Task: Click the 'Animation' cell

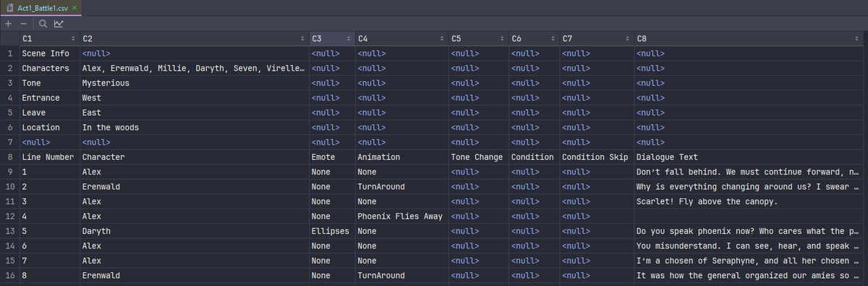Action: point(401,157)
